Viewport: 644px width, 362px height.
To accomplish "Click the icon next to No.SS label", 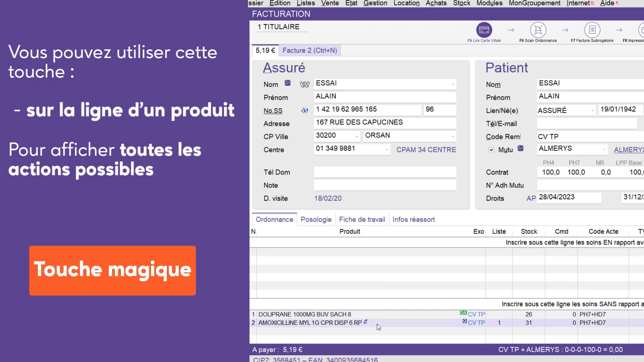I will (304, 110).
